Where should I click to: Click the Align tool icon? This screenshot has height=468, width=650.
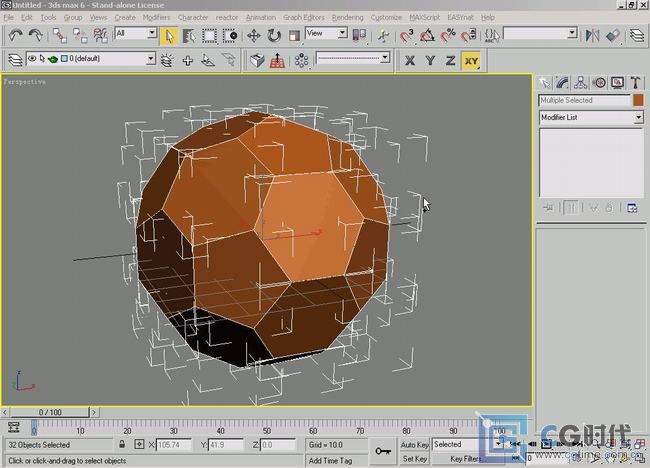(613, 35)
